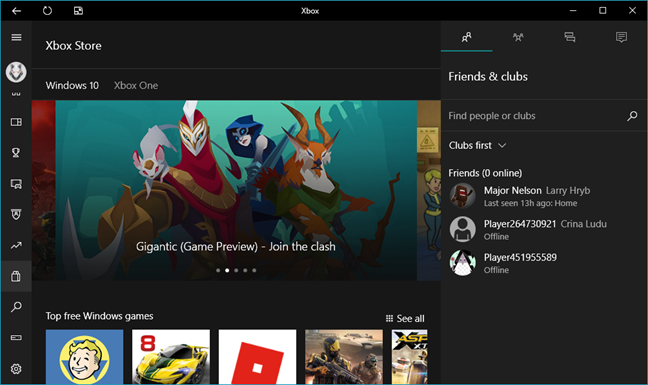648x385 pixels.
Task: Expand the Clubs first dropdown
Action: pos(477,145)
